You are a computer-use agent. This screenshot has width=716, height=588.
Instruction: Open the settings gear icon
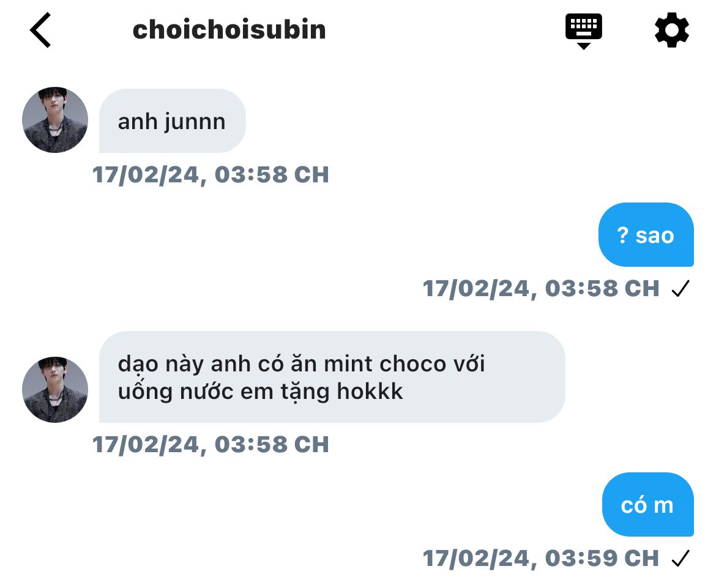pyautogui.click(x=672, y=31)
